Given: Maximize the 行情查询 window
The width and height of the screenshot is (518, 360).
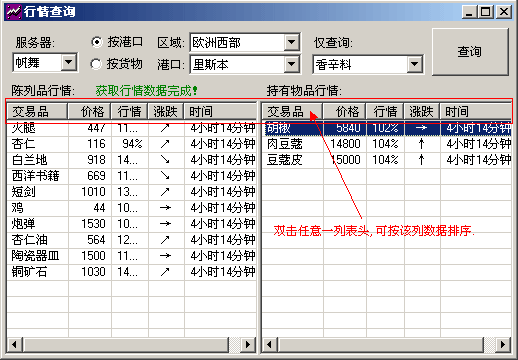Looking at the screenshot, I should point(486,12).
